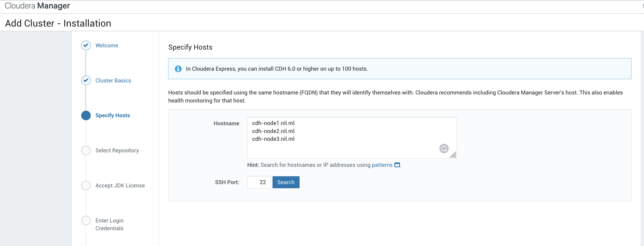Click the cdh-node1.nil.ml hostname line
Viewport: 644px width, 246px height.
(x=273, y=123)
